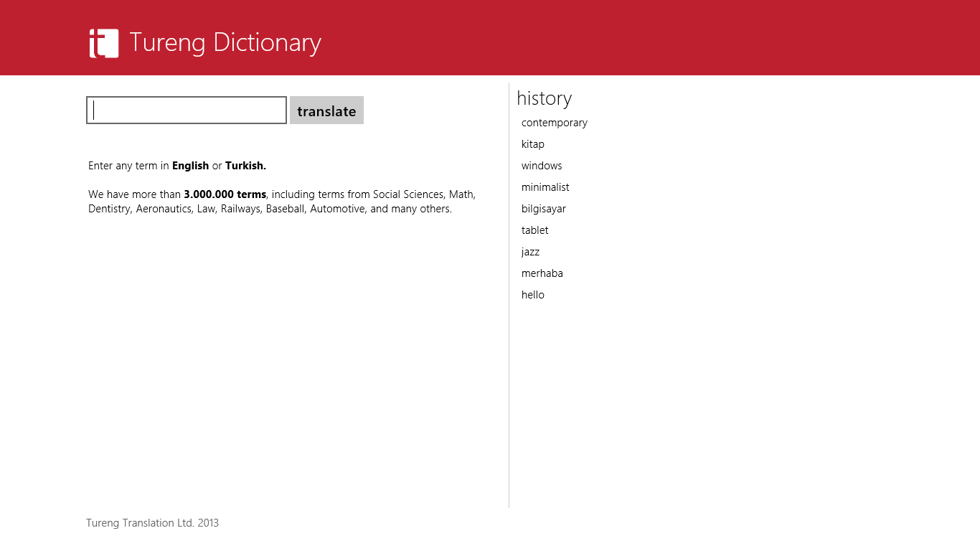Reopen 'tablet' from search history
Screen dimensions: 980x551
pyautogui.click(x=534, y=230)
